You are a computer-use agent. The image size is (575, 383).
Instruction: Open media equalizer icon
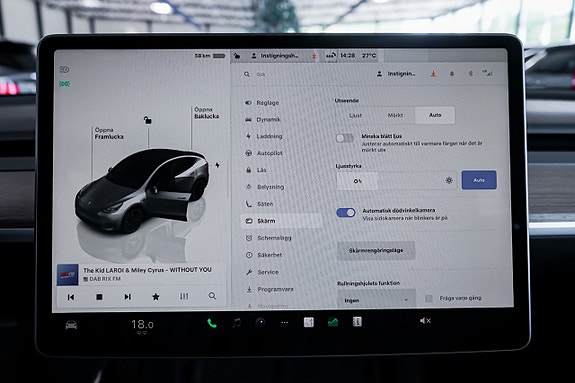click(184, 296)
